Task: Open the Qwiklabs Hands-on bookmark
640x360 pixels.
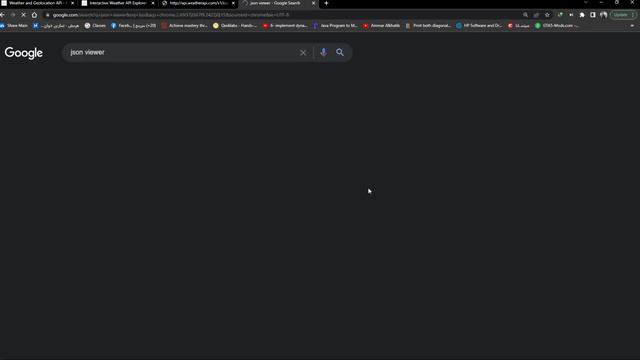Action: click(x=235, y=25)
